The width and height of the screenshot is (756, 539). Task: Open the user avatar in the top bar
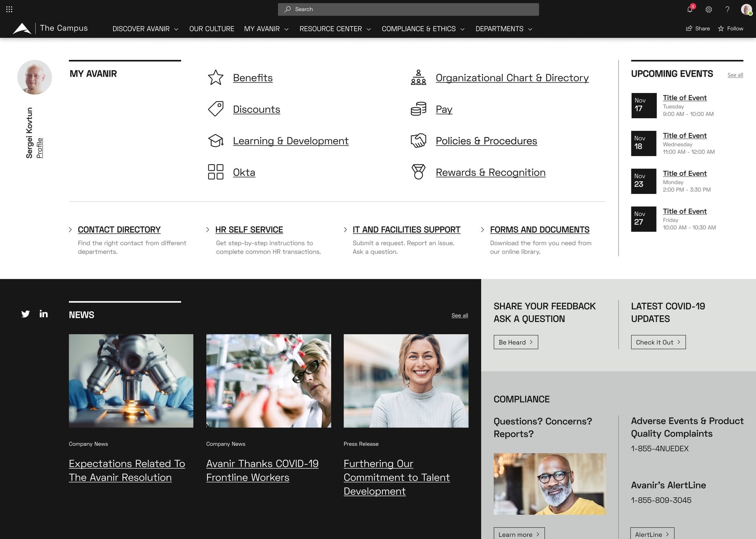click(746, 9)
